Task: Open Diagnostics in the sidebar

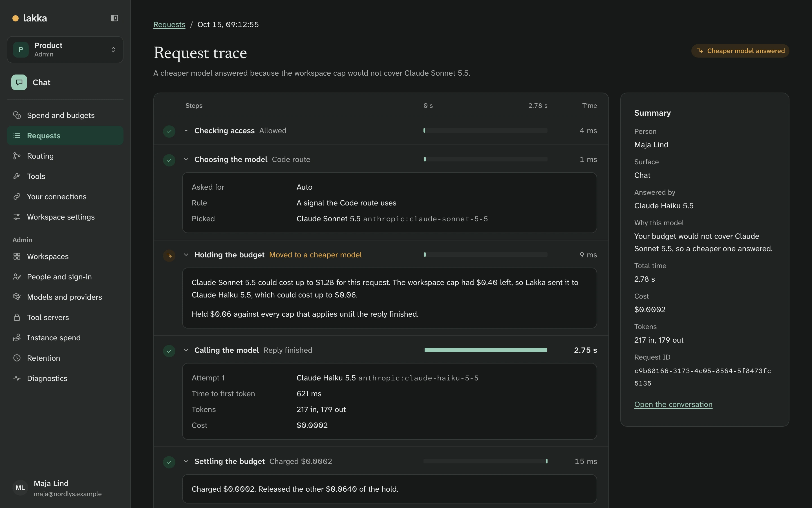Action: tap(65, 378)
